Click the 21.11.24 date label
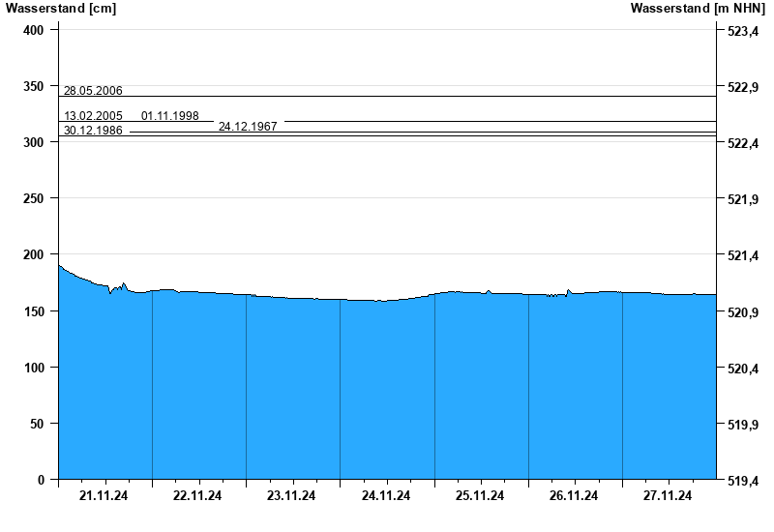Viewport: 774px width, 532px height. coord(104,496)
